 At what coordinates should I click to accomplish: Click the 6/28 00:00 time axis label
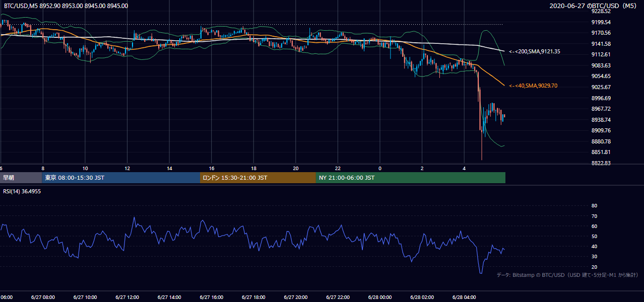click(379, 297)
